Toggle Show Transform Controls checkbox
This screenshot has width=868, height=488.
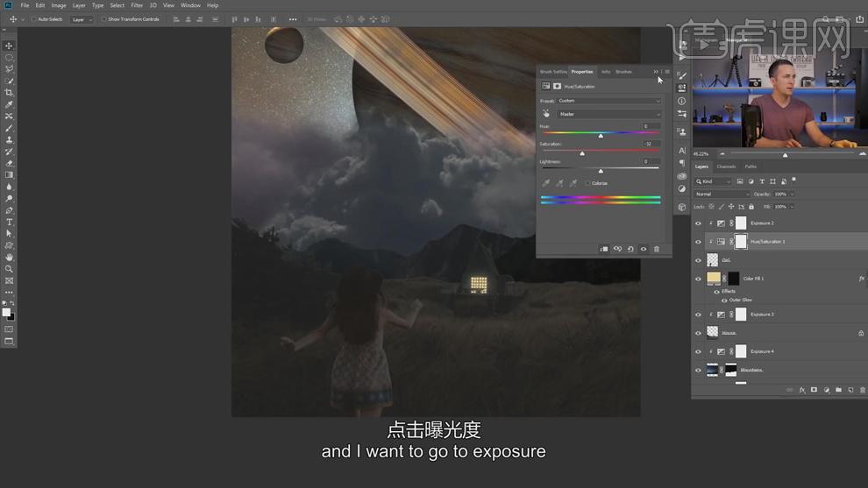click(103, 19)
